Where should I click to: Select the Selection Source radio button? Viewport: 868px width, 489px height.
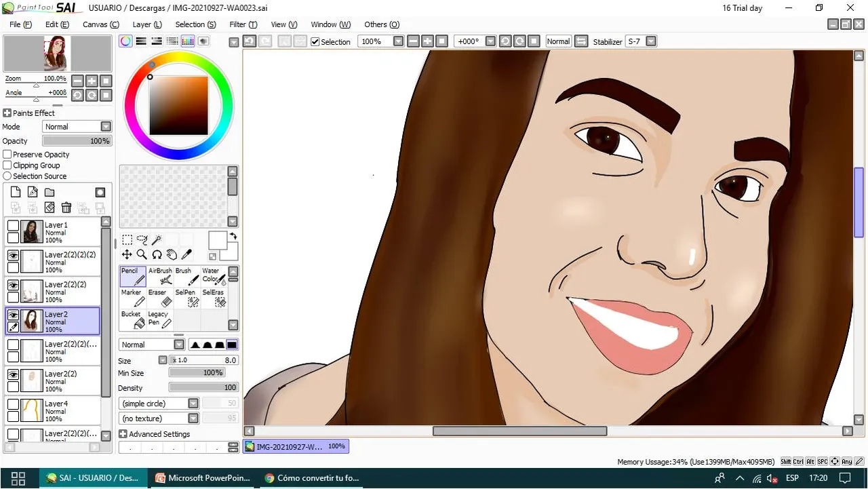(7, 176)
